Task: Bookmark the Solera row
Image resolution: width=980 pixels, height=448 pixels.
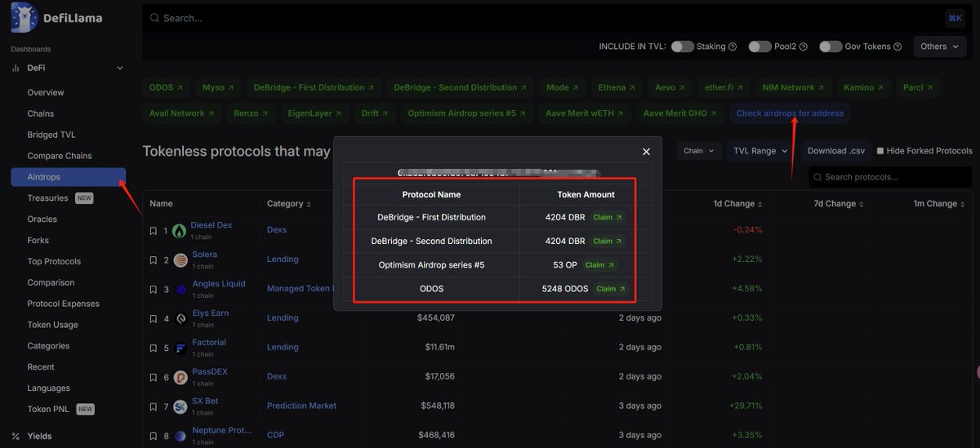Action: tap(153, 260)
